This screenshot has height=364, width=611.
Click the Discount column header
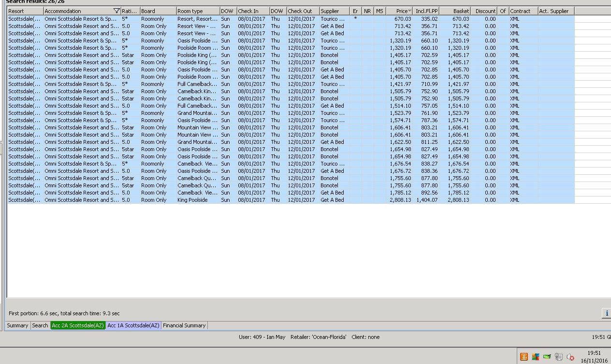click(484, 11)
